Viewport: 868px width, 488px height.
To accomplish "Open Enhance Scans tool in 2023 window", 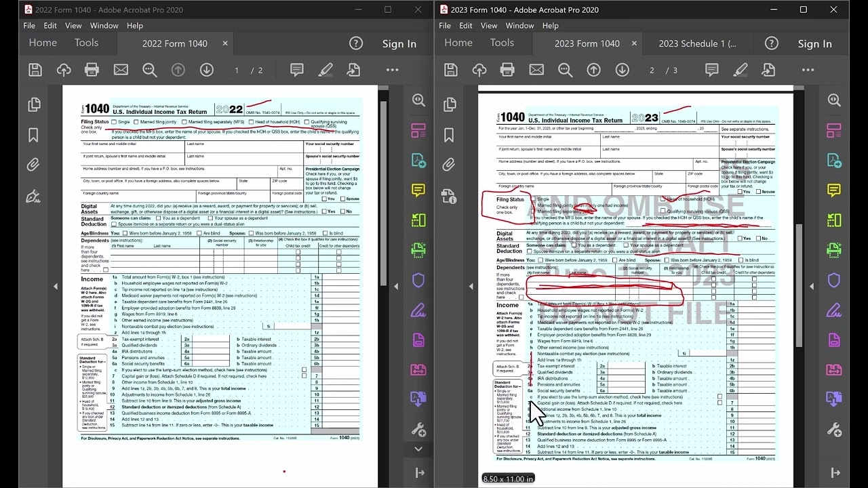I will [x=834, y=250].
